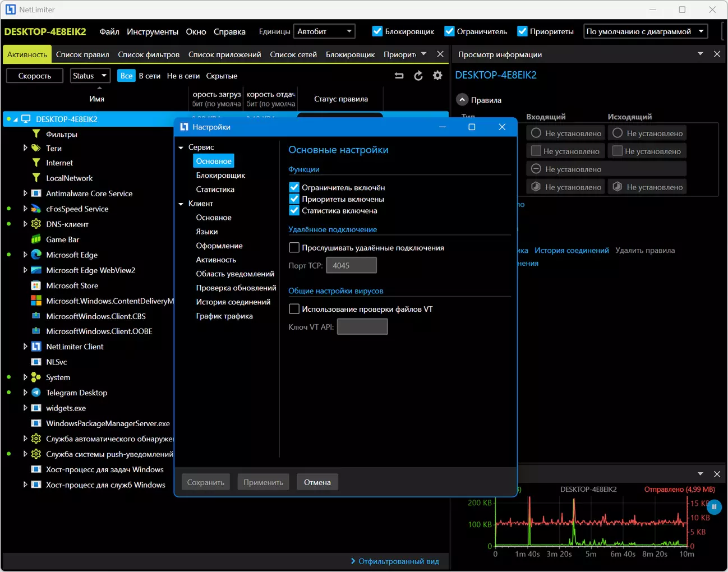The height and width of the screenshot is (572, 728).
Task: Open the Инструменты menu
Action: pyautogui.click(x=153, y=31)
